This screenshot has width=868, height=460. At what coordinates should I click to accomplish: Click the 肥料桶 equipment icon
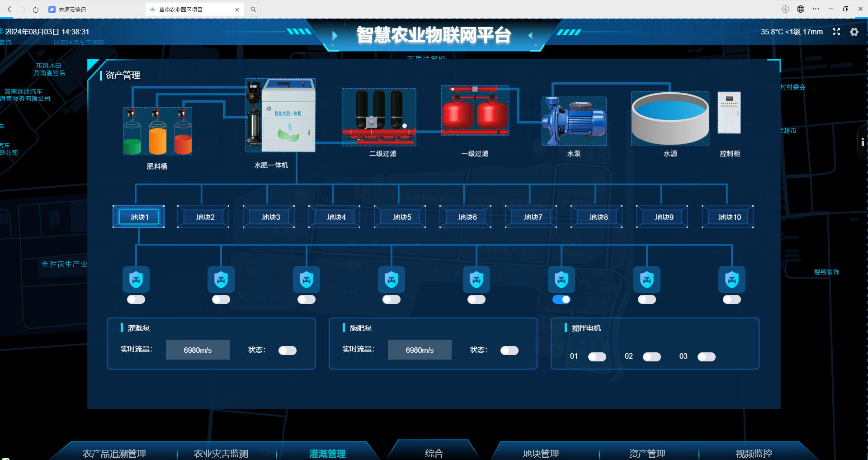157,131
